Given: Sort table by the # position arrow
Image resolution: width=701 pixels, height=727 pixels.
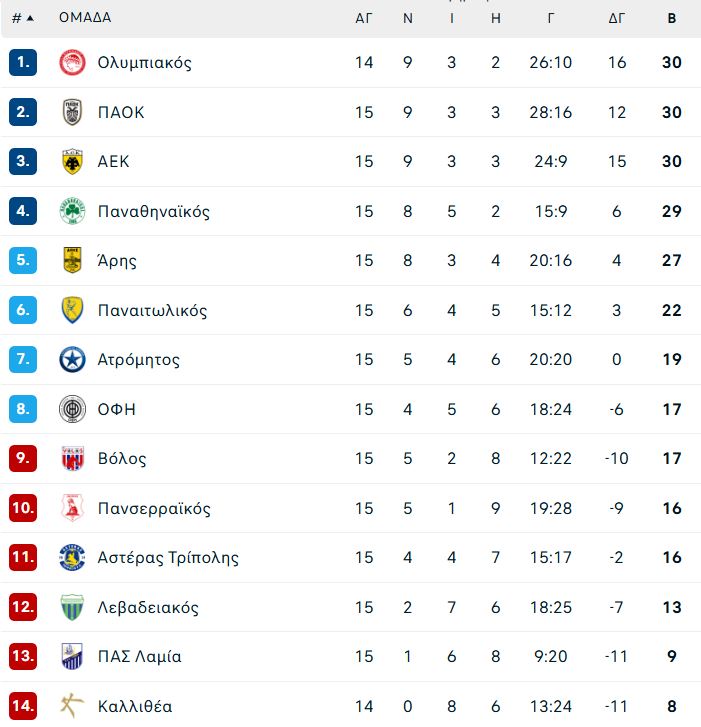Looking at the screenshot, I should (x=23, y=18).
